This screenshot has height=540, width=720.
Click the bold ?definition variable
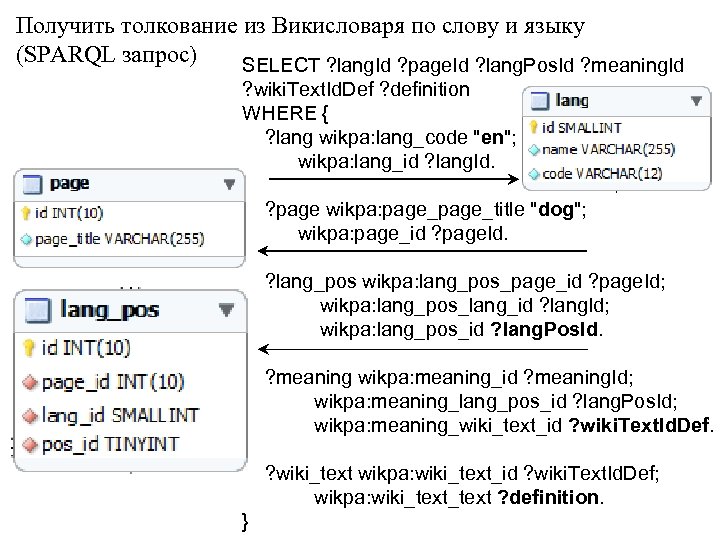tap(548, 497)
